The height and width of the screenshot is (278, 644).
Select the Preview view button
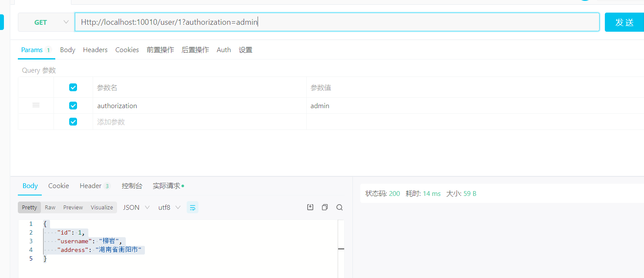coord(73,207)
